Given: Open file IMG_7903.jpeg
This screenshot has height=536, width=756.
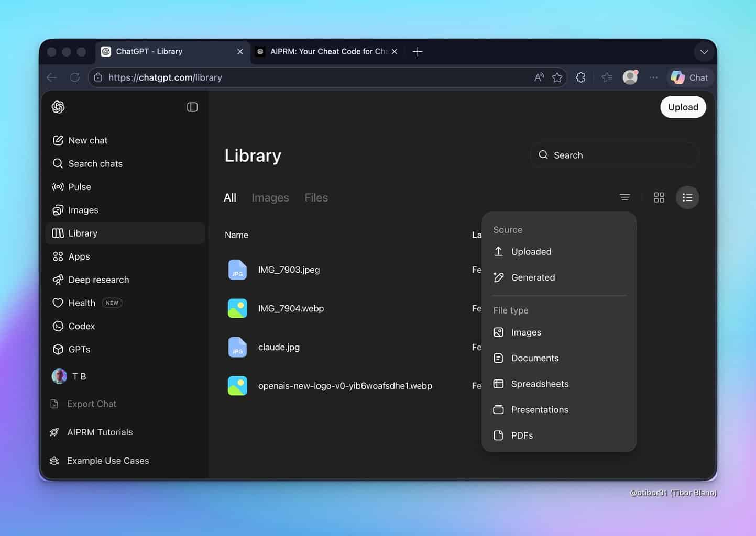Looking at the screenshot, I should coord(289,270).
